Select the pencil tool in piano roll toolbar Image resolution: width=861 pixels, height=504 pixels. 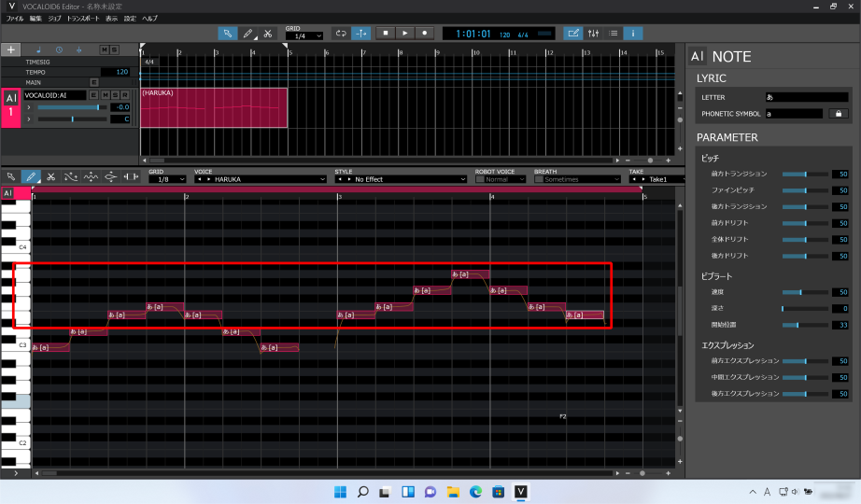point(31,176)
